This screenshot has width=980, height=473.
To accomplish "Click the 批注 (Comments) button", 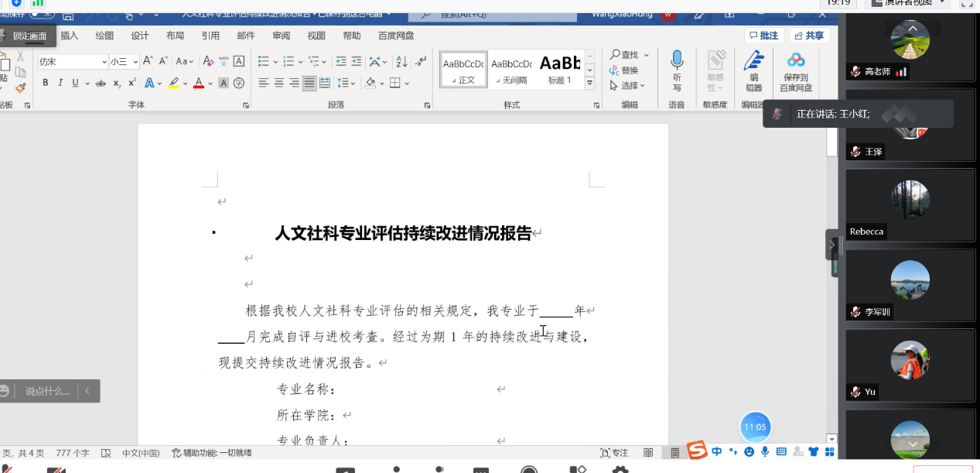I will pyautogui.click(x=763, y=36).
